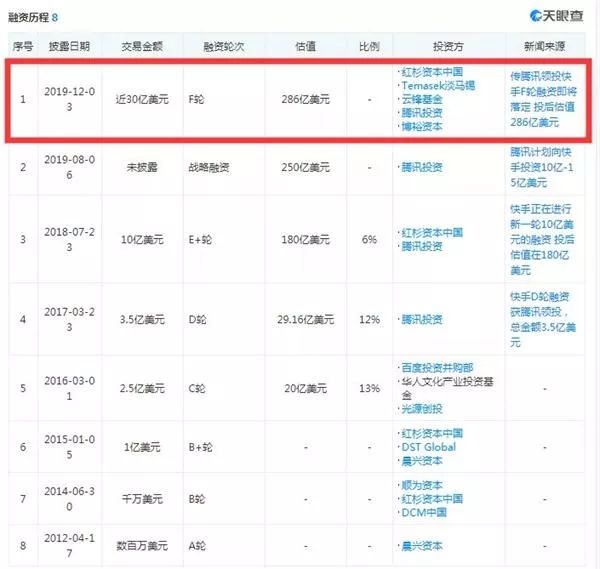Open news link 快手D轮融资获腾讯领投
600x569 pixels.
[x=543, y=320]
